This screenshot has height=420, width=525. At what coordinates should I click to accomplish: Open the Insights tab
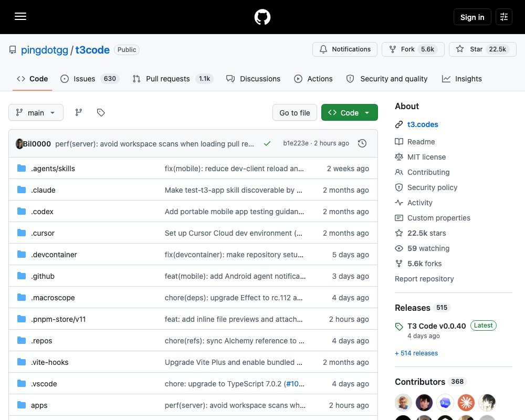click(x=462, y=79)
